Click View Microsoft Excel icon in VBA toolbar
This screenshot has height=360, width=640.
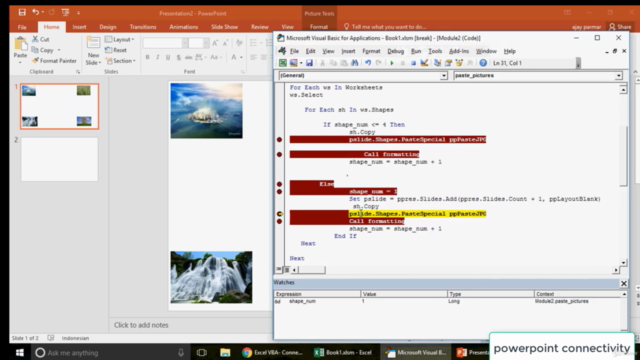tap(282, 63)
